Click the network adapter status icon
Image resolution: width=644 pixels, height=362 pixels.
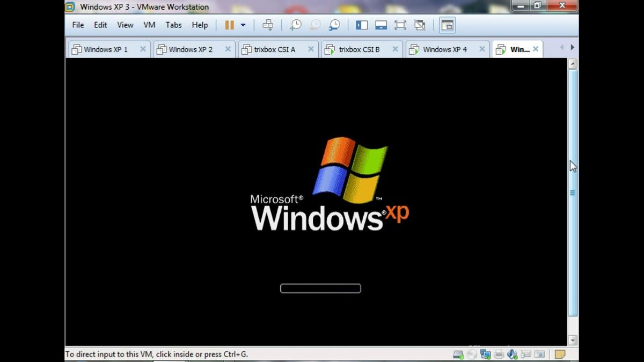486,354
